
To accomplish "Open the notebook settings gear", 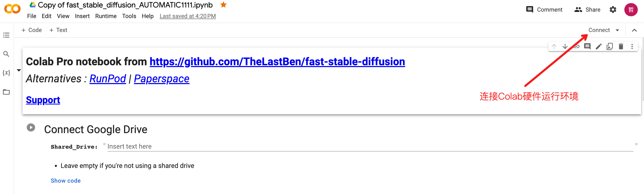I will (613, 10).
